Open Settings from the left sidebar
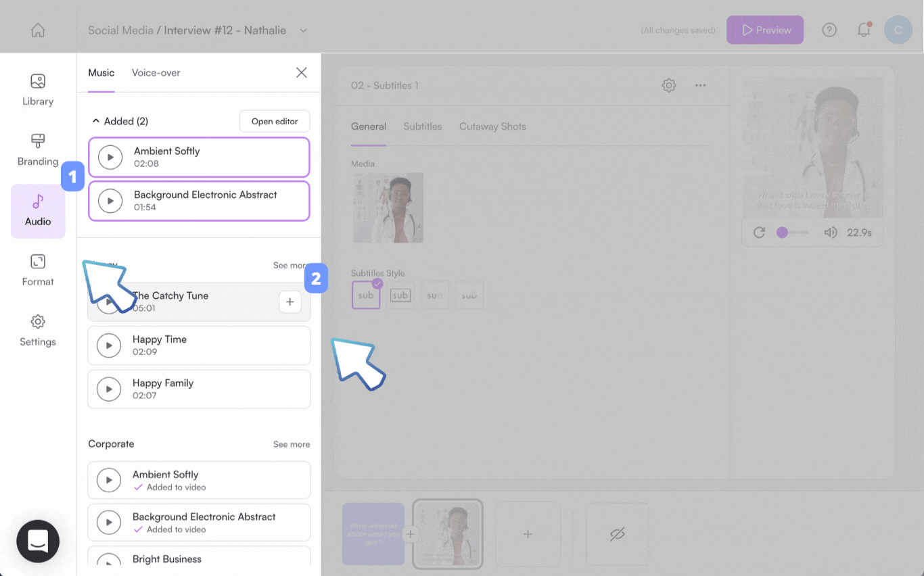Viewport: 924px width, 576px height. 38,331
